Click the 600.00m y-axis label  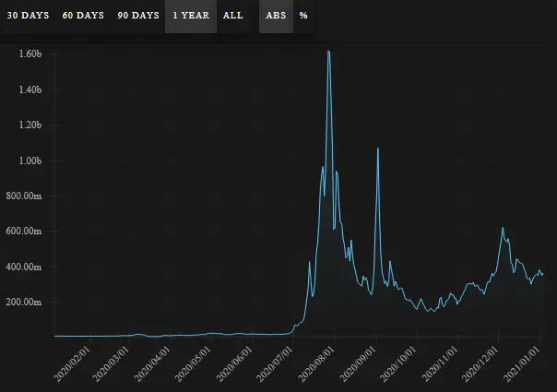tap(24, 231)
